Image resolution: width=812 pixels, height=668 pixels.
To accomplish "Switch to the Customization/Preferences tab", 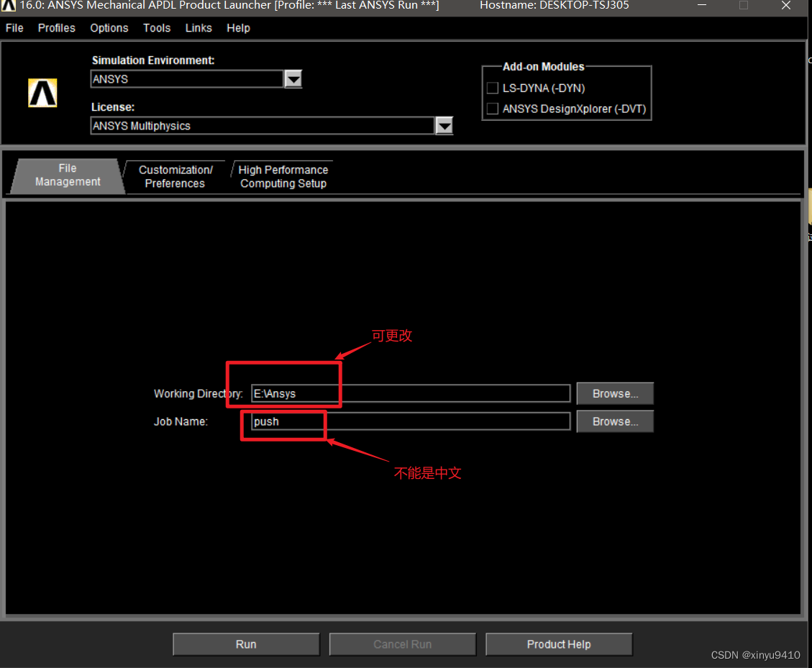I will point(175,177).
